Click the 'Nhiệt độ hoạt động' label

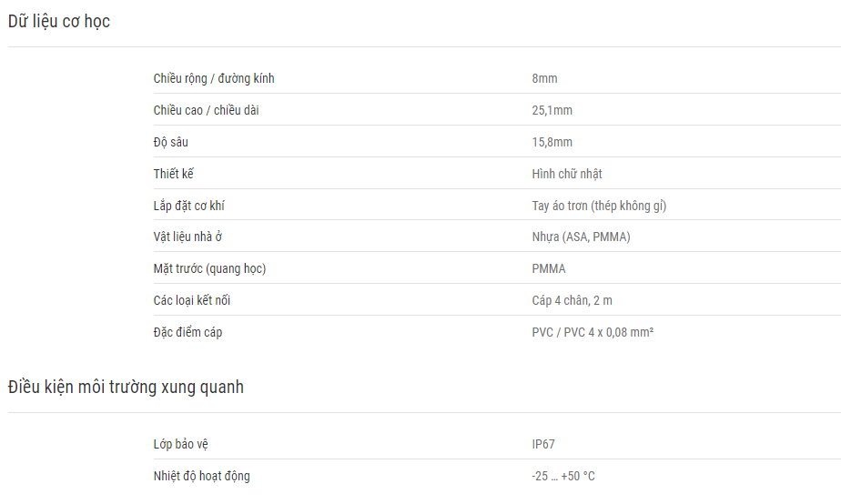click(x=202, y=476)
